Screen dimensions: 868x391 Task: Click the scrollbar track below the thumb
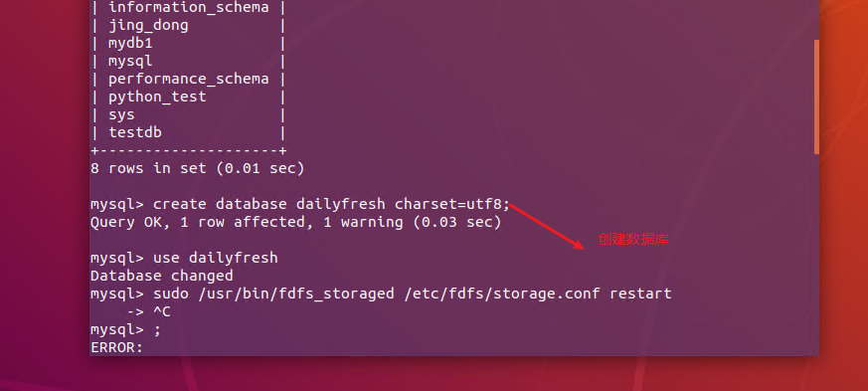click(x=816, y=255)
